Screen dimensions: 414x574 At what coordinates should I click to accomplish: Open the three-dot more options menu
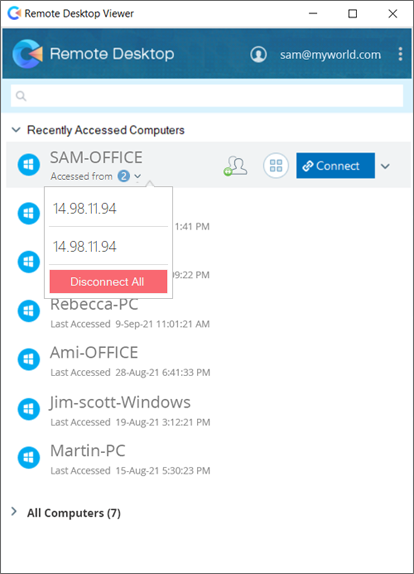(x=400, y=54)
